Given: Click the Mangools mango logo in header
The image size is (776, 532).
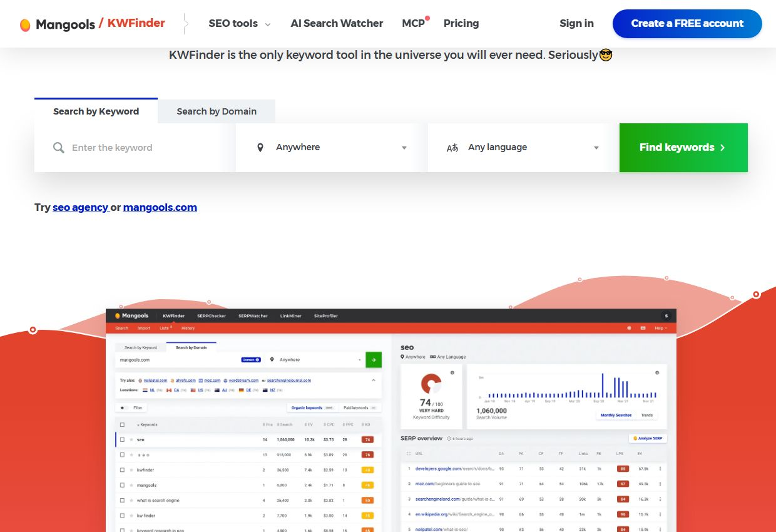Looking at the screenshot, I should (x=25, y=24).
